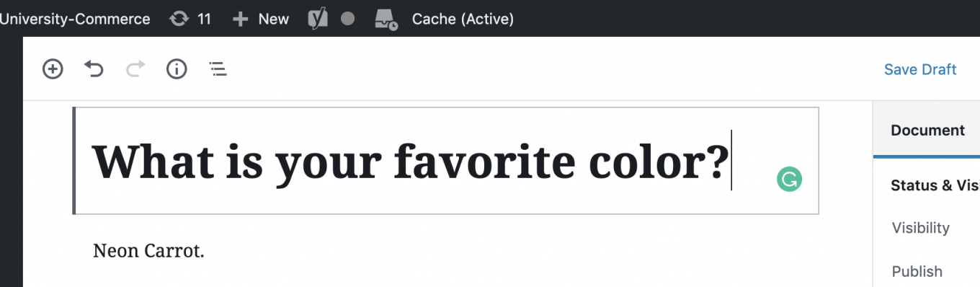Click the Visibility setting row
Screen dimensions: 980x287
927,228
